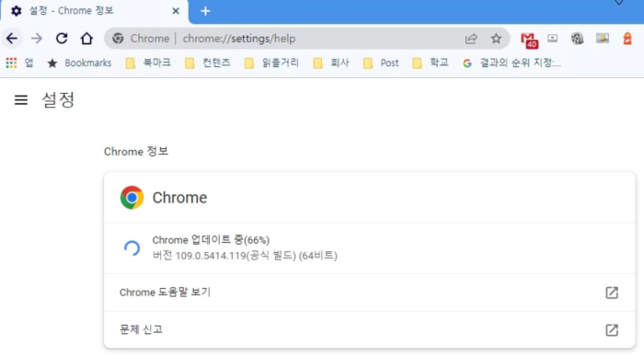Screen dimensions: 644x356
Task: Open Chrome 도움말 보기 row
Action: 369,293
